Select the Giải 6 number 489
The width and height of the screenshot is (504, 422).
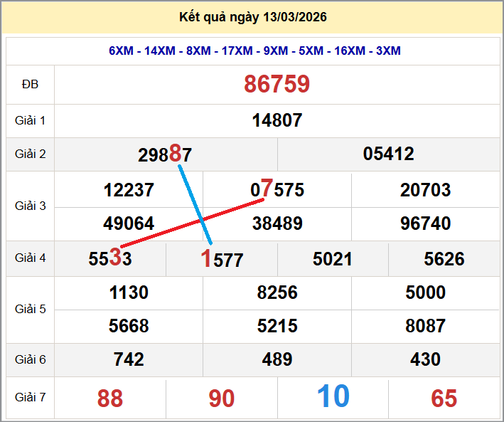277,360
